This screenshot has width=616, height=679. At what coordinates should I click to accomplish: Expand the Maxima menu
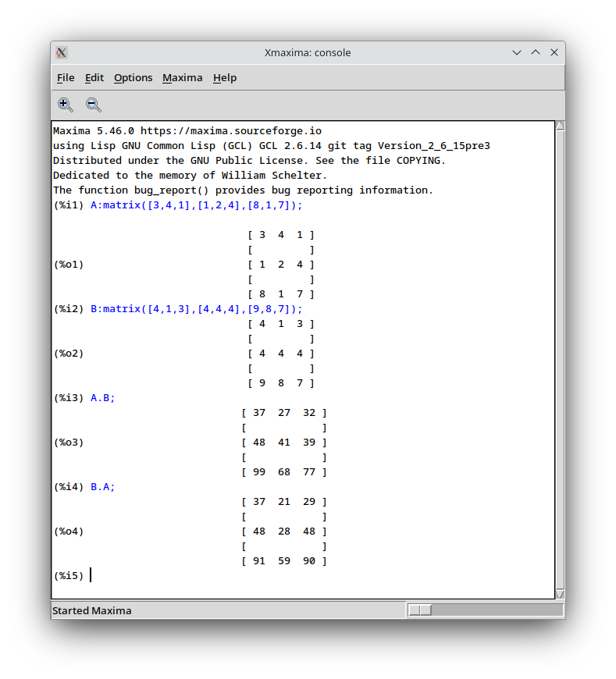tap(182, 78)
